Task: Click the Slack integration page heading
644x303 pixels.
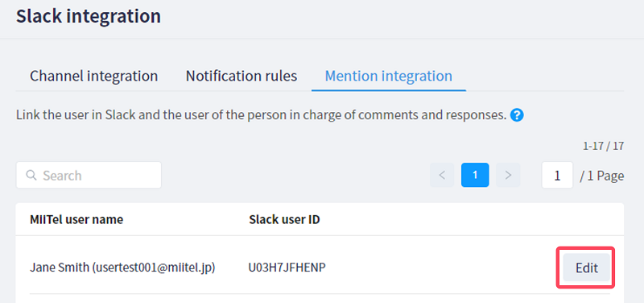Action: (89, 16)
